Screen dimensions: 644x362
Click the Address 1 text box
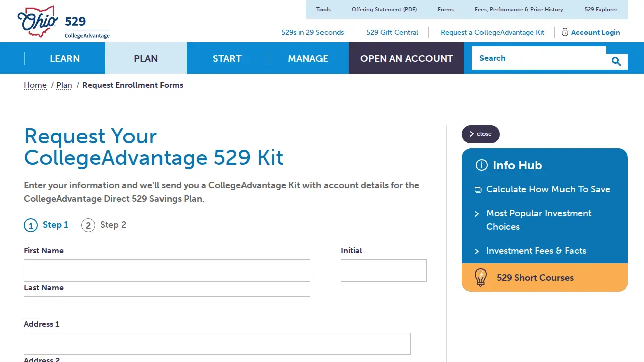coord(217,344)
